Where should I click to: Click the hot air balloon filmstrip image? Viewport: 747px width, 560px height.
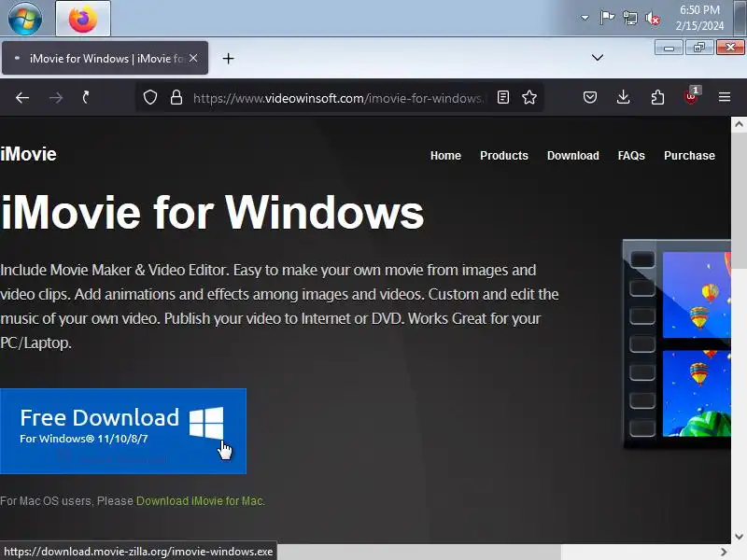(x=676, y=344)
